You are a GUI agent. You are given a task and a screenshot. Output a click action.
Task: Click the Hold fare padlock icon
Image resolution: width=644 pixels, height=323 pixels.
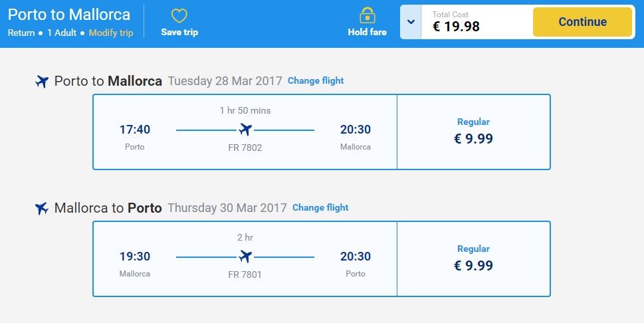coord(367,15)
